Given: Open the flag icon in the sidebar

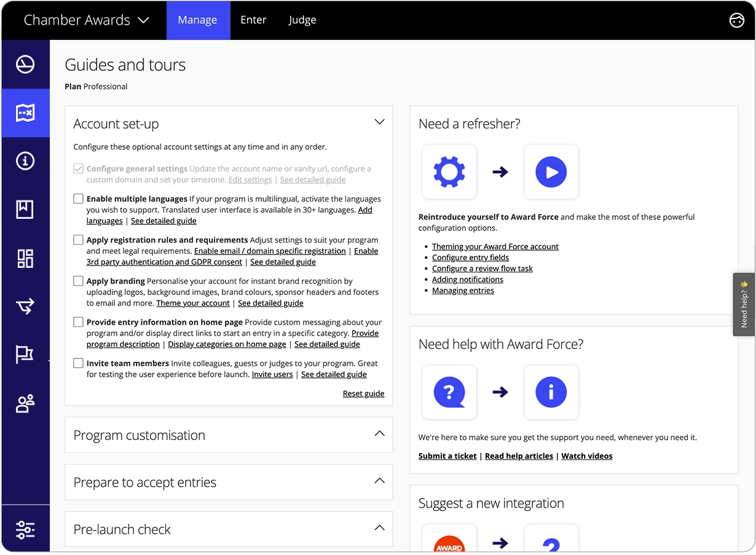Looking at the screenshot, I should point(25,354).
